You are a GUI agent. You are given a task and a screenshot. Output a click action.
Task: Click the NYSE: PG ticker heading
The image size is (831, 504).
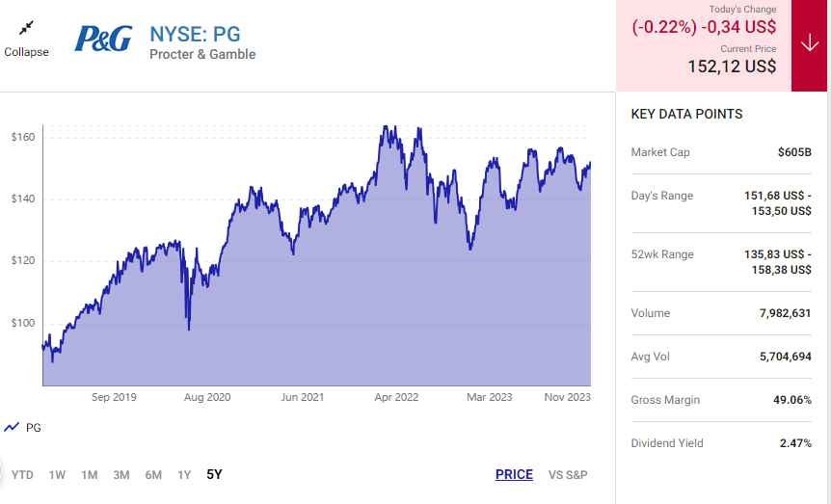click(195, 34)
